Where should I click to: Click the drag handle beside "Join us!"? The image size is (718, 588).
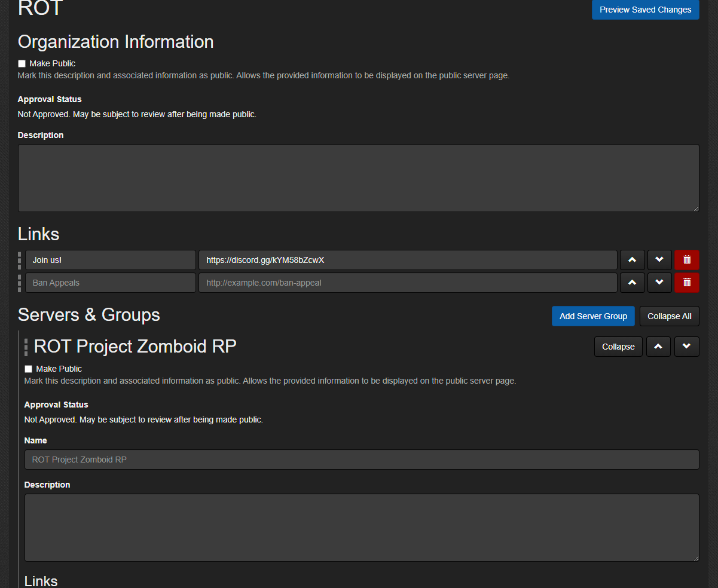[20, 259]
